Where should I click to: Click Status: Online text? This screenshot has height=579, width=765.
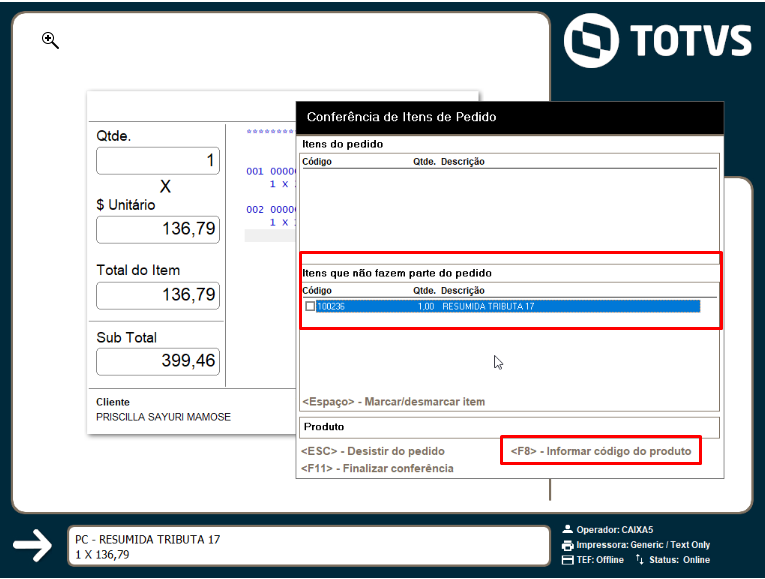point(679,560)
